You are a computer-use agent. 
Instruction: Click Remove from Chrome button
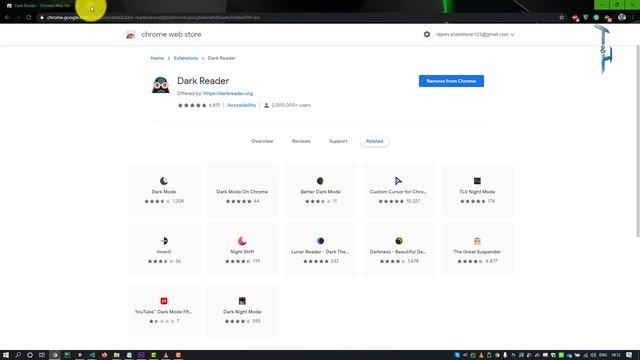point(451,81)
